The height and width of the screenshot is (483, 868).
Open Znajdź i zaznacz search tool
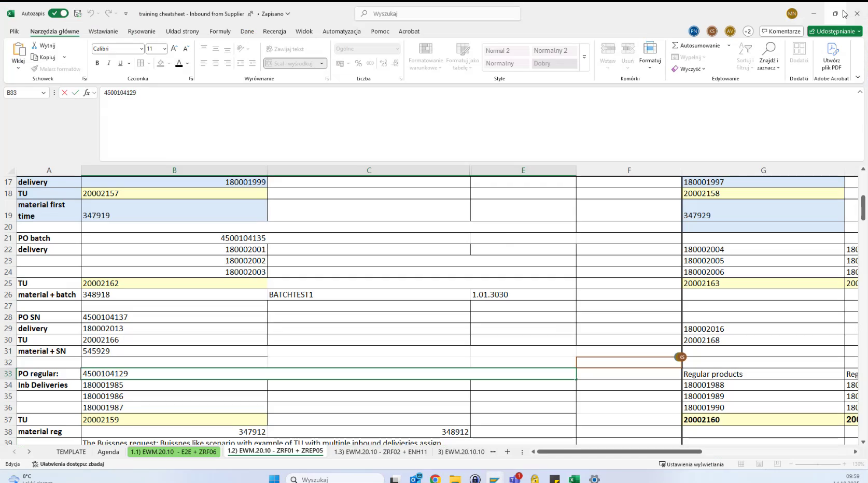(768, 55)
